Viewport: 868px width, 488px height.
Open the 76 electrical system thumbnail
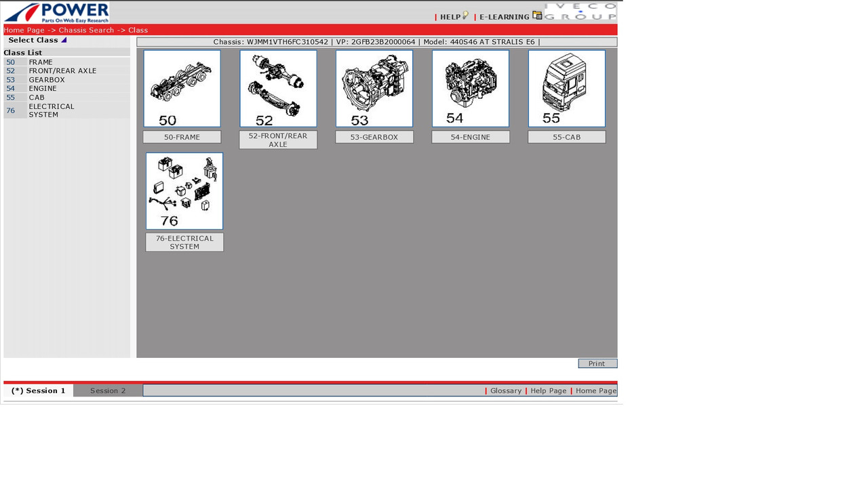(x=184, y=191)
